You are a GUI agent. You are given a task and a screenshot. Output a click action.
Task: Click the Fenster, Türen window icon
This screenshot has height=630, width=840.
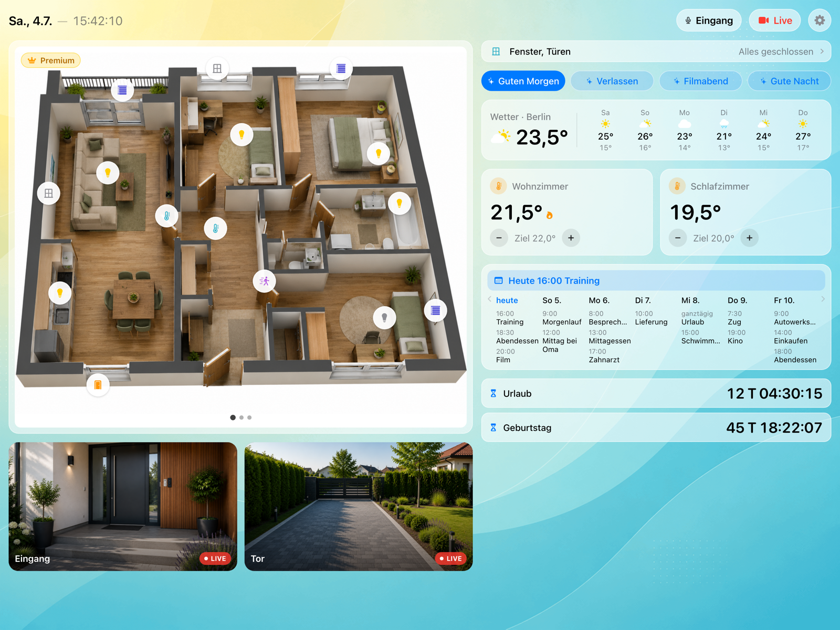[496, 51]
